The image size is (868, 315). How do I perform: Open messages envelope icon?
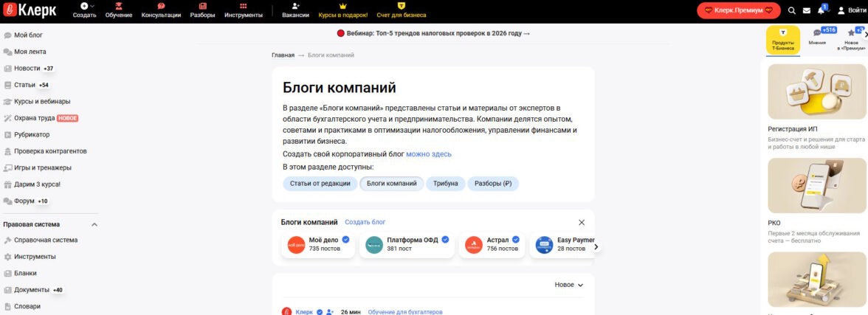click(x=807, y=10)
